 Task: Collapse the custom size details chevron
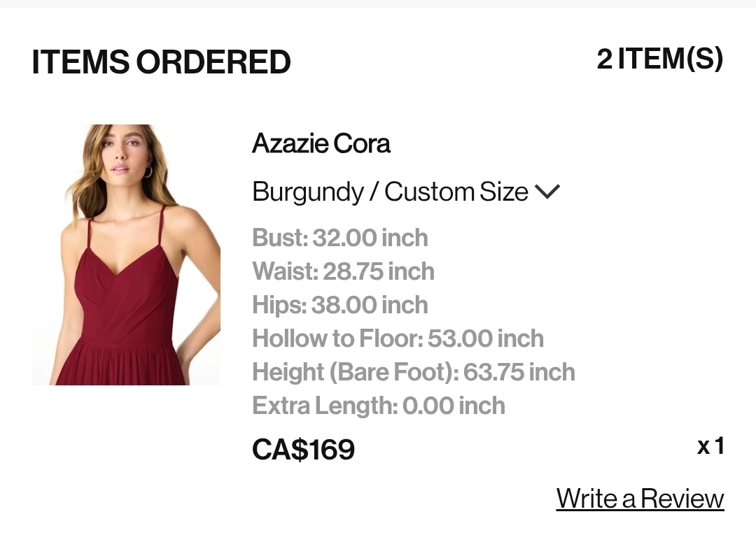click(x=547, y=192)
